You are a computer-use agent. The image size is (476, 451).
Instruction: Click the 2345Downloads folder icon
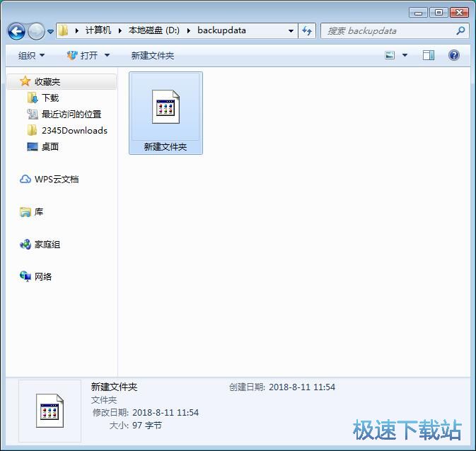pos(32,130)
